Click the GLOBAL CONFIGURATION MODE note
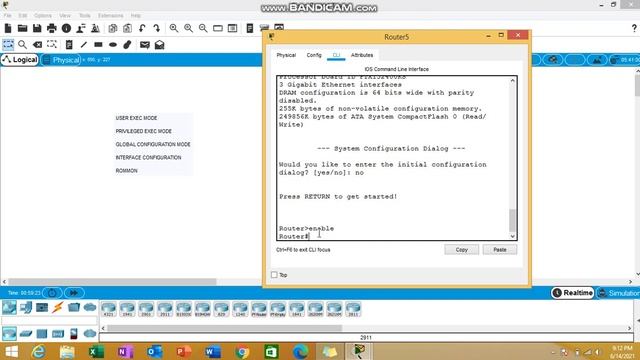Screen dimensions: 640x360 coord(153,144)
